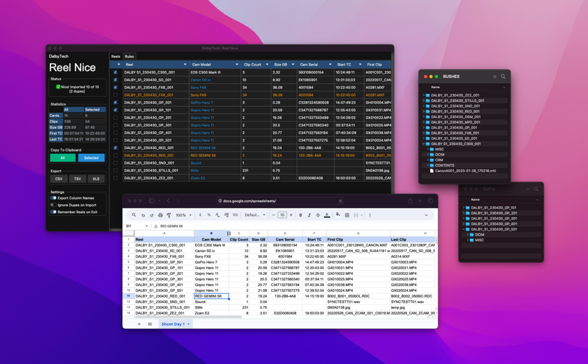The height and width of the screenshot is (364, 588).
Task: Click the Safari share icon
Action: point(410,201)
